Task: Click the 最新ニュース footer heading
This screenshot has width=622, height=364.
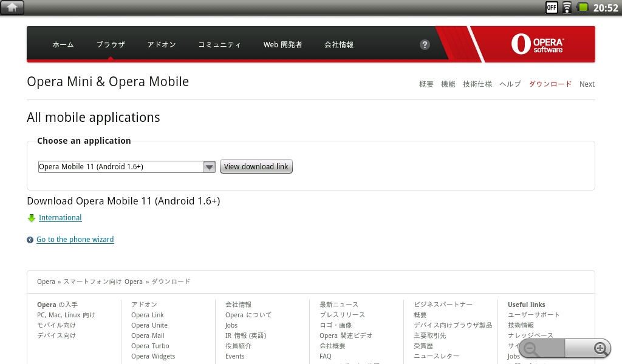Action: (x=339, y=305)
